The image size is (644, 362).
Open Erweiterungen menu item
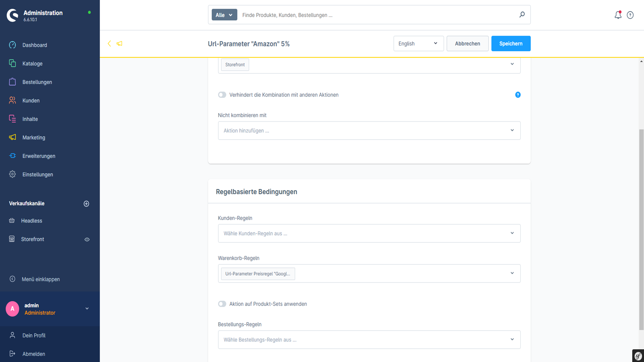[39, 156]
